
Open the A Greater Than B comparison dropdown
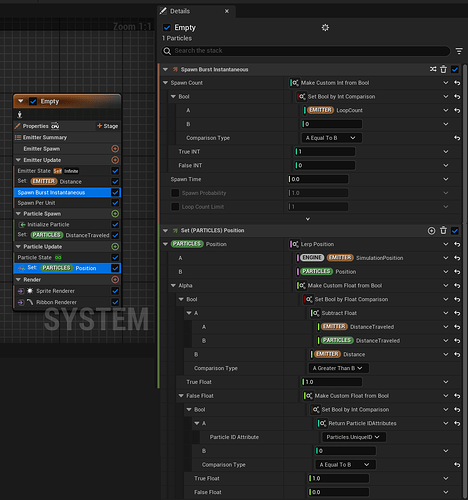338,368
